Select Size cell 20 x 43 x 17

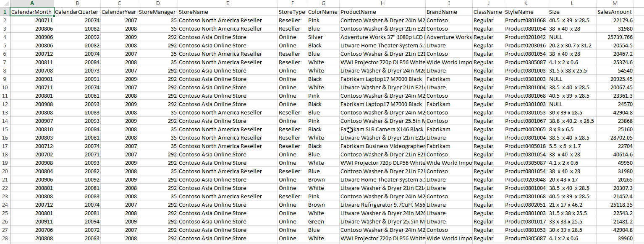coord(572,179)
